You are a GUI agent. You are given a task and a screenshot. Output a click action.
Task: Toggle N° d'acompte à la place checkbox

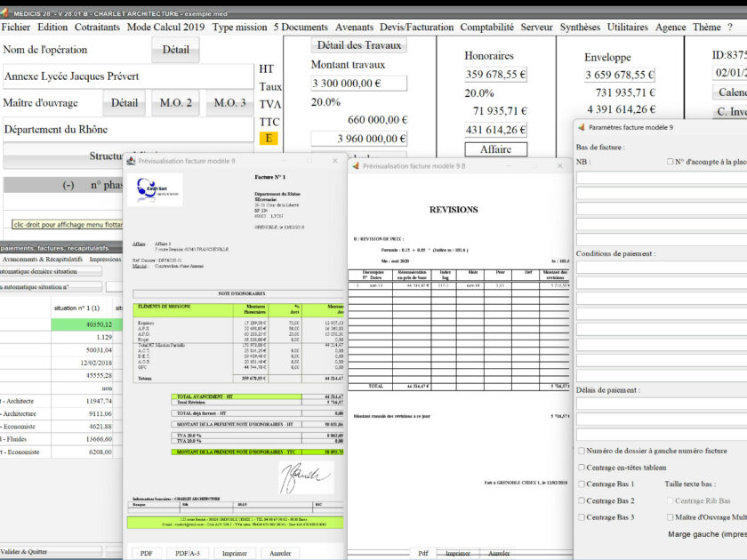[x=670, y=162]
